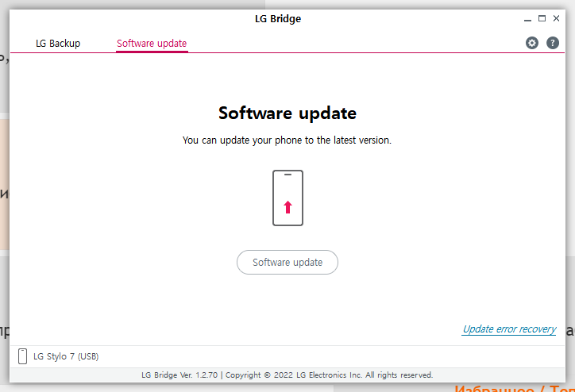The height and width of the screenshot is (392, 575).
Task: Select the LG Stylo 7 (USB) device label
Action: [x=66, y=356]
